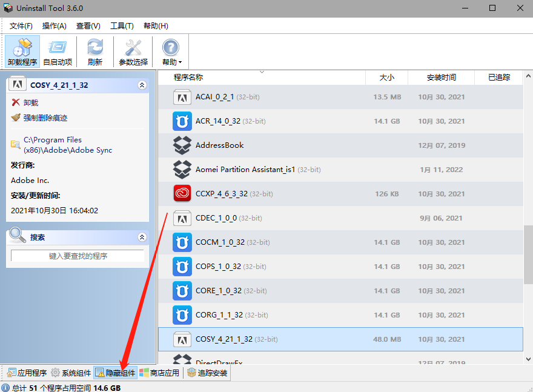This screenshot has height=392, width=533.
Task: Switch to 商店应用 tab
Action: click(159, 373)
